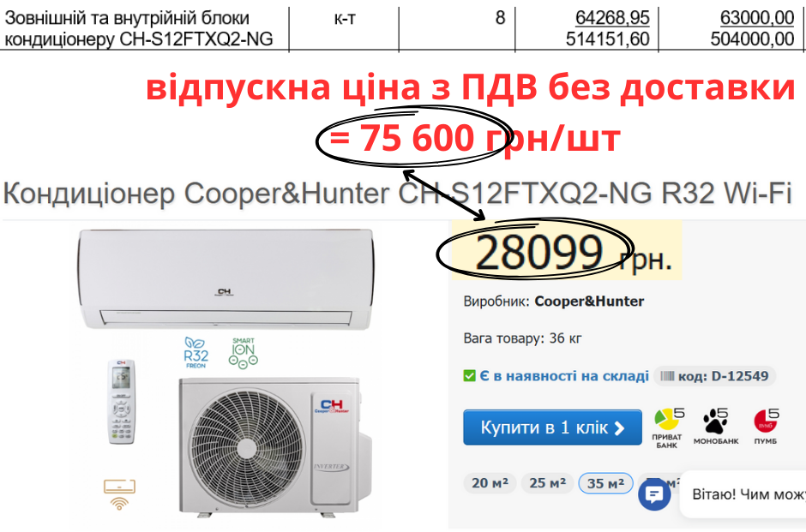The width and height of the screenshot is (806, 532).
Task: Click the Smart ION feature icon
Action: (244, 353)
